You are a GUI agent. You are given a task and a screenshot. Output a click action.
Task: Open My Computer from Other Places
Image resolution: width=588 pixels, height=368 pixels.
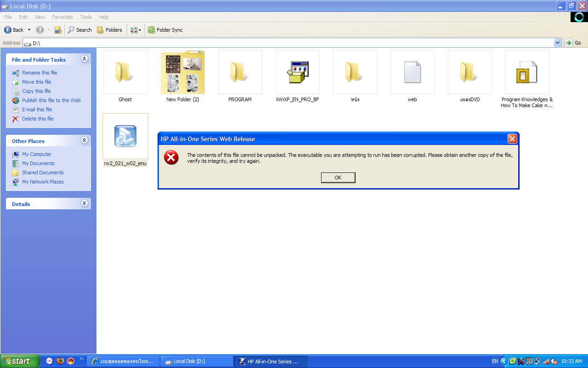(x=37, y=154)
